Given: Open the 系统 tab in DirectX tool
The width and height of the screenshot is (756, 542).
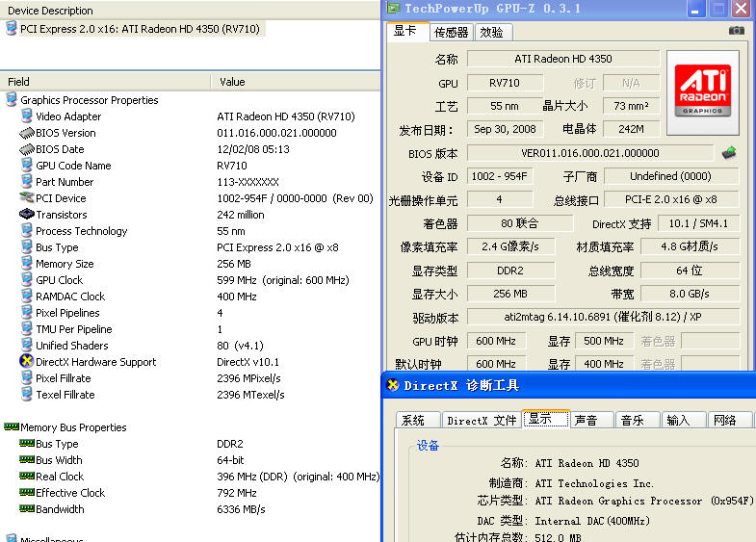Looking at the screenshot, I should click(418, 420).
